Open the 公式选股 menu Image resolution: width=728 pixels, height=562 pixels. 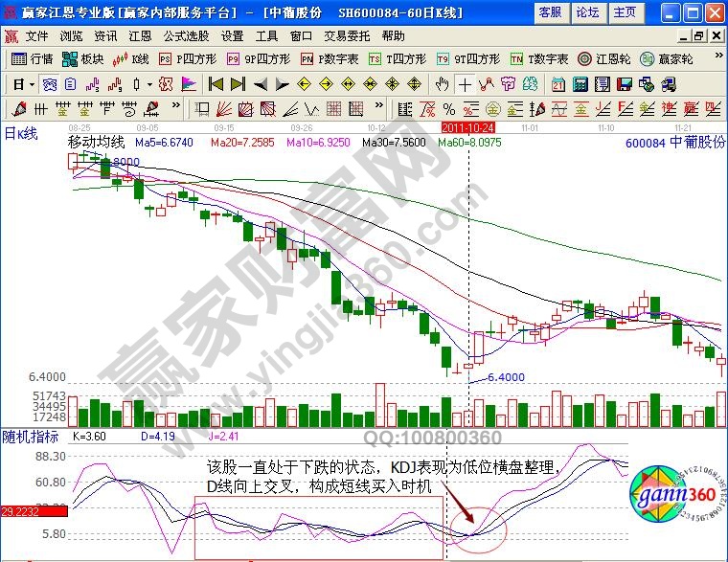pos(183,35)
